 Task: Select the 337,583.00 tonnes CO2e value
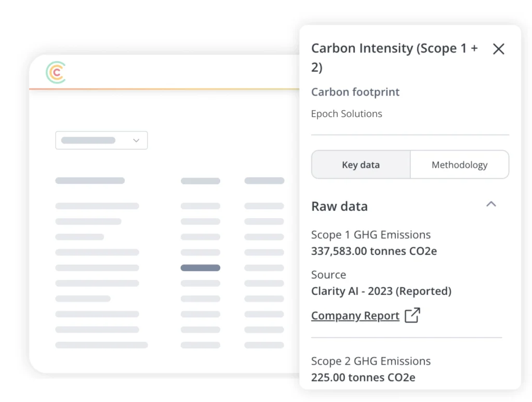tap(374, 251)
